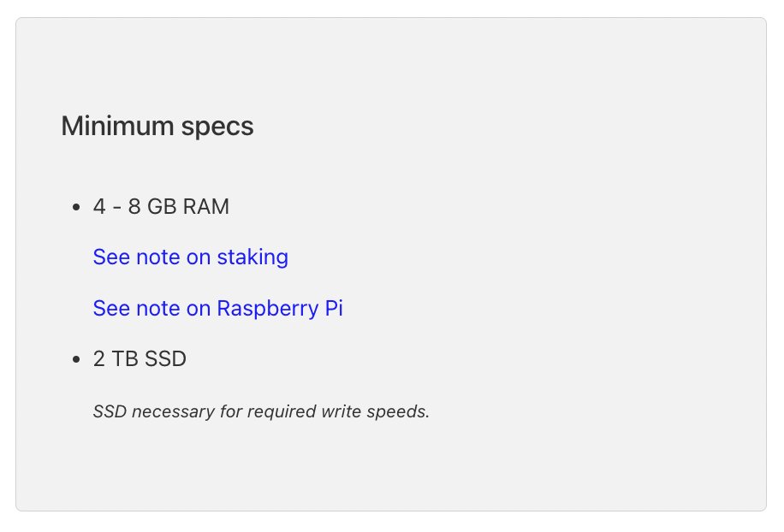The width and height of the screenshot is (784, 532).
Task: Click the 'Minimum specs' heading
Action: point(157,127)
